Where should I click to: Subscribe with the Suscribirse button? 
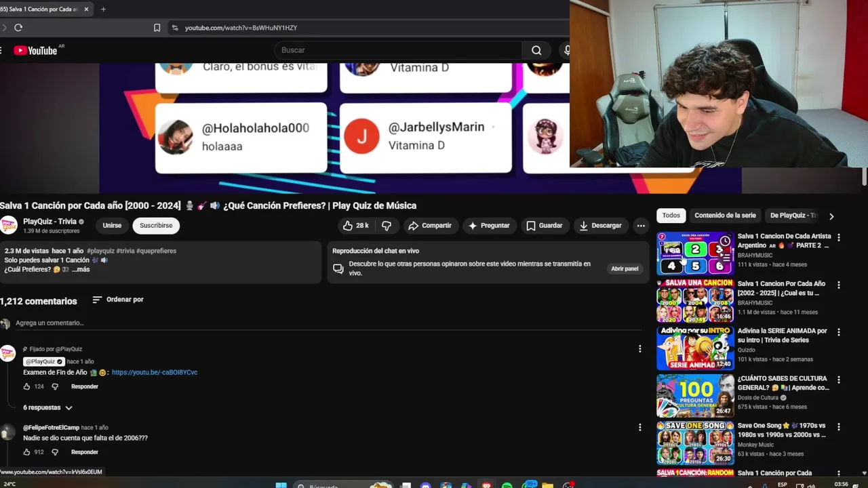156,226
